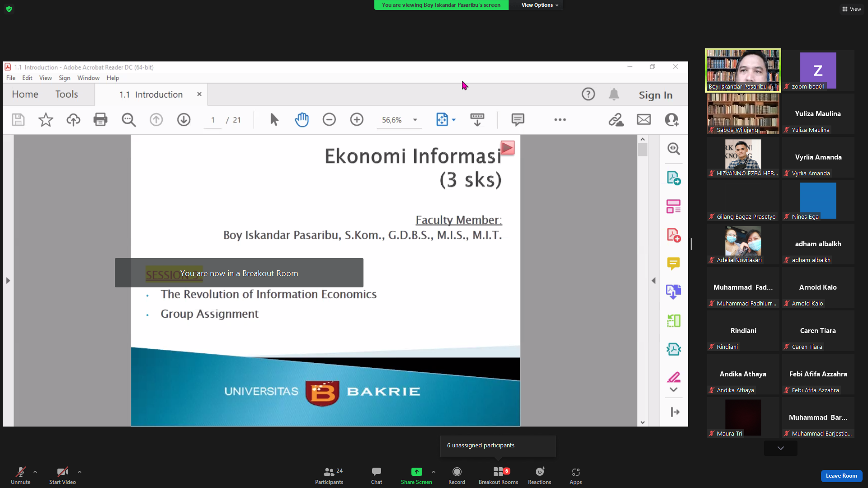The width and height of the screenshot is (868, 488).
Task: Expand audio options caret next to Unmute
Action: point(35,472)
